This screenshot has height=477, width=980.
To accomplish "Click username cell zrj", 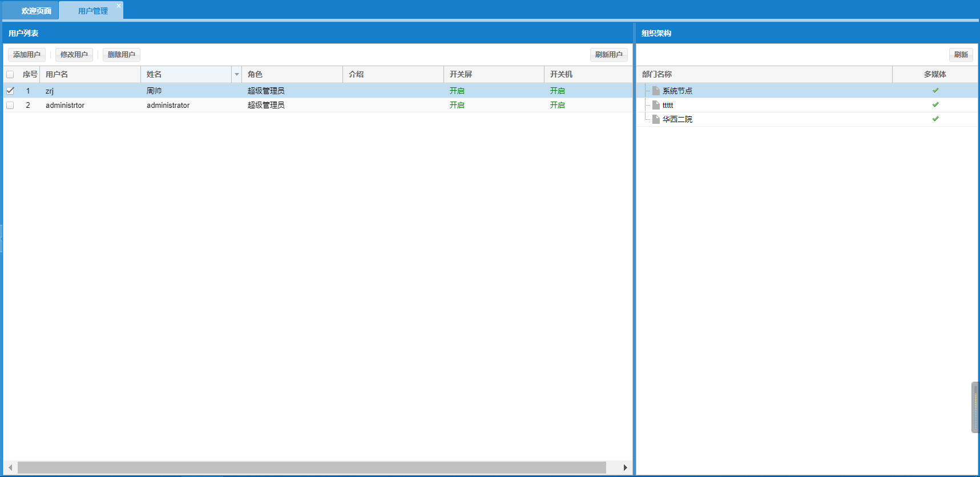I will [x=50, y=91].
